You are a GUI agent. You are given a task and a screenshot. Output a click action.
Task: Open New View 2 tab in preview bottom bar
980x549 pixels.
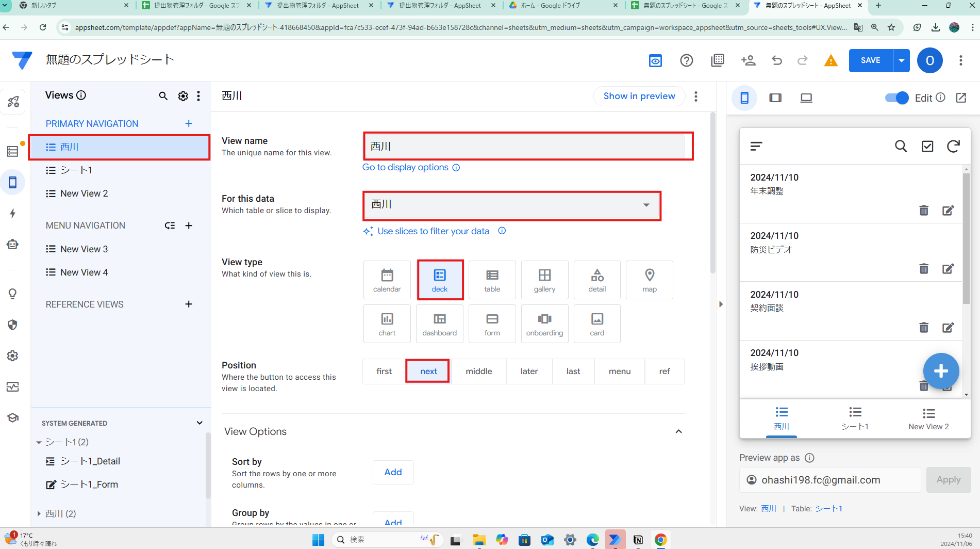click(928, 418)
